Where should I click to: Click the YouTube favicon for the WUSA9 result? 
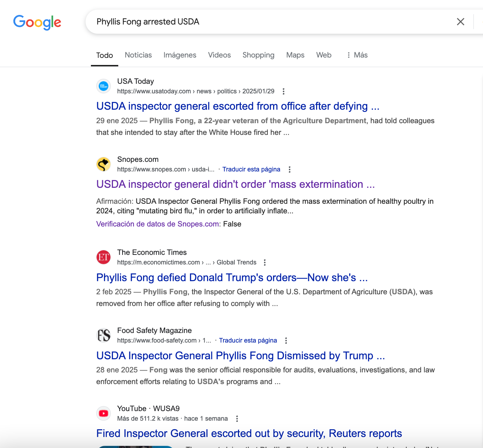tap(104, 413)
